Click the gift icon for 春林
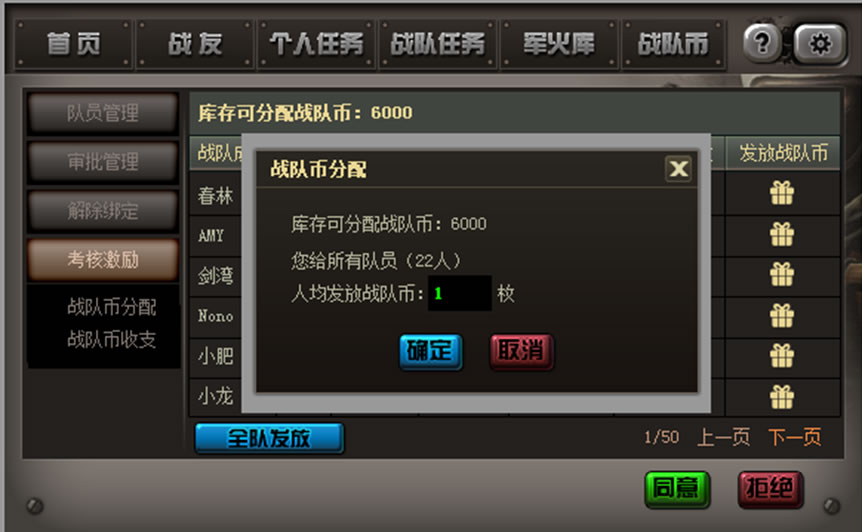Screen dimensions: 862x532 782,193
